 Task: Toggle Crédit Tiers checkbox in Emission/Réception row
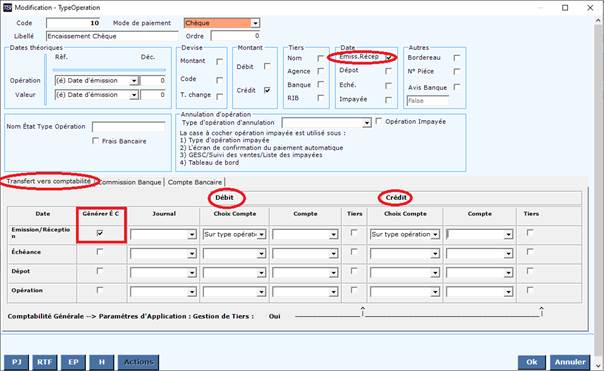tap(530, 232)
